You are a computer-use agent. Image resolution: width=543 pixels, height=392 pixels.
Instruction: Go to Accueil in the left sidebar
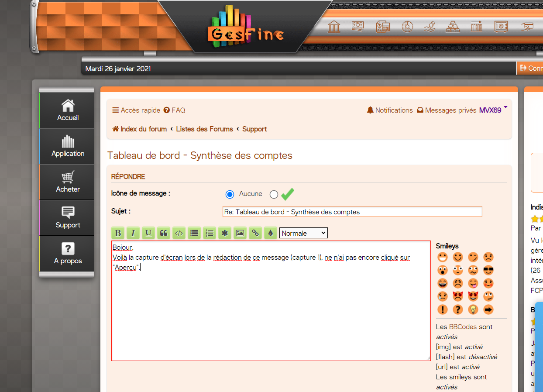68,110
